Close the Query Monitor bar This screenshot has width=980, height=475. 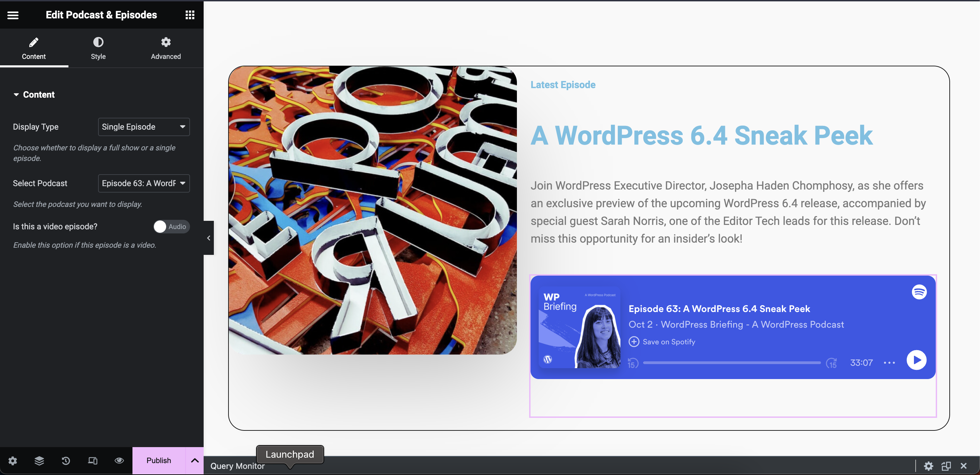[963, 466]
